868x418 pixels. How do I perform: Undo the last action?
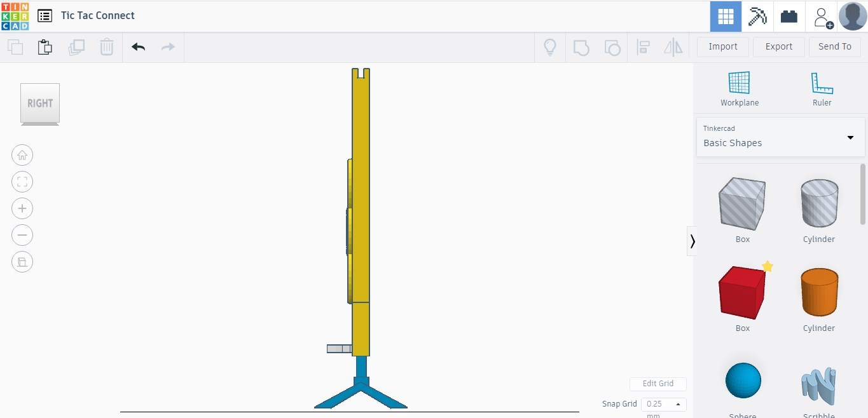(138, 47)
